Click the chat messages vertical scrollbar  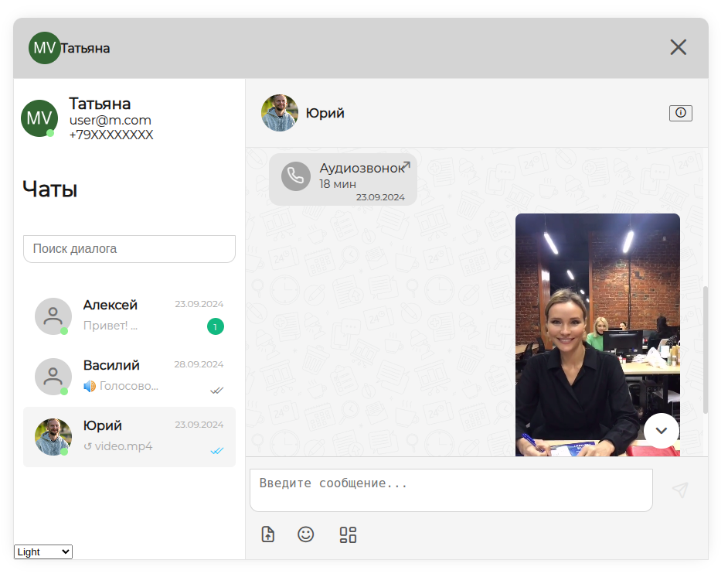pos(706,350)
